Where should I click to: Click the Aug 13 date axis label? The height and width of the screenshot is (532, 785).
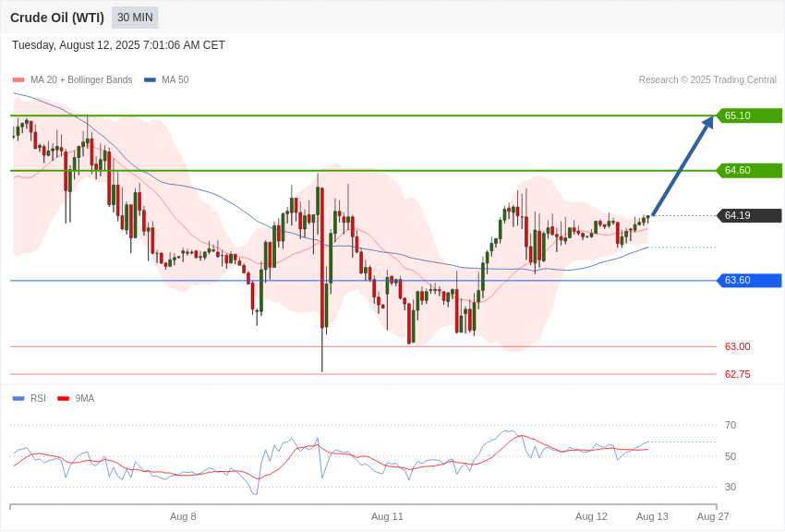[x=652, y=516]
